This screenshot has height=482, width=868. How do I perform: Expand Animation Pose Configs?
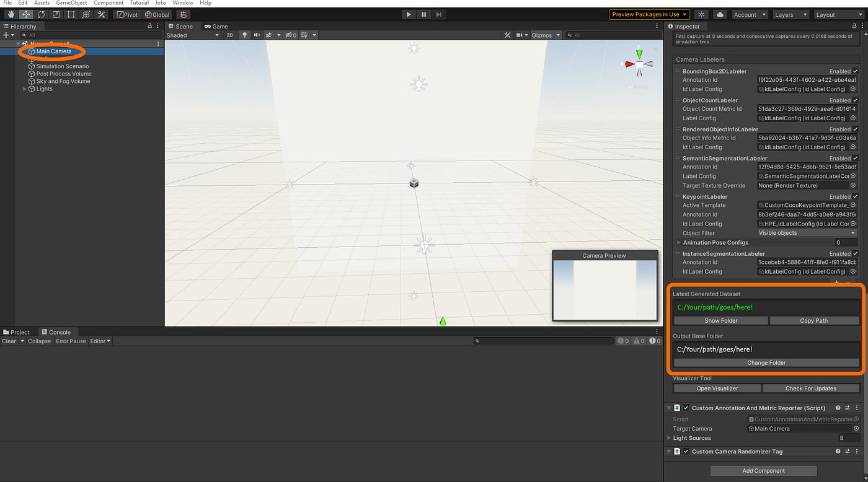[x=679, y=243]
